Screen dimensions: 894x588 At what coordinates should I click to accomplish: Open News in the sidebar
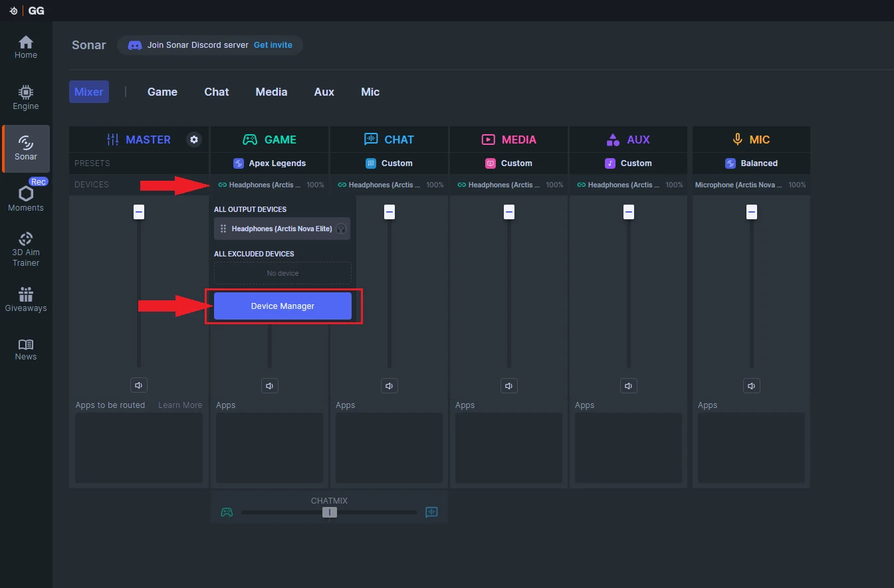[x=26, y=349]
